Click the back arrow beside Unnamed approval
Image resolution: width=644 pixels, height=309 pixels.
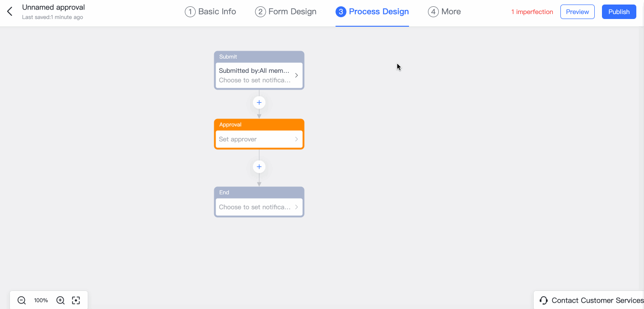[x=9, y=11]
